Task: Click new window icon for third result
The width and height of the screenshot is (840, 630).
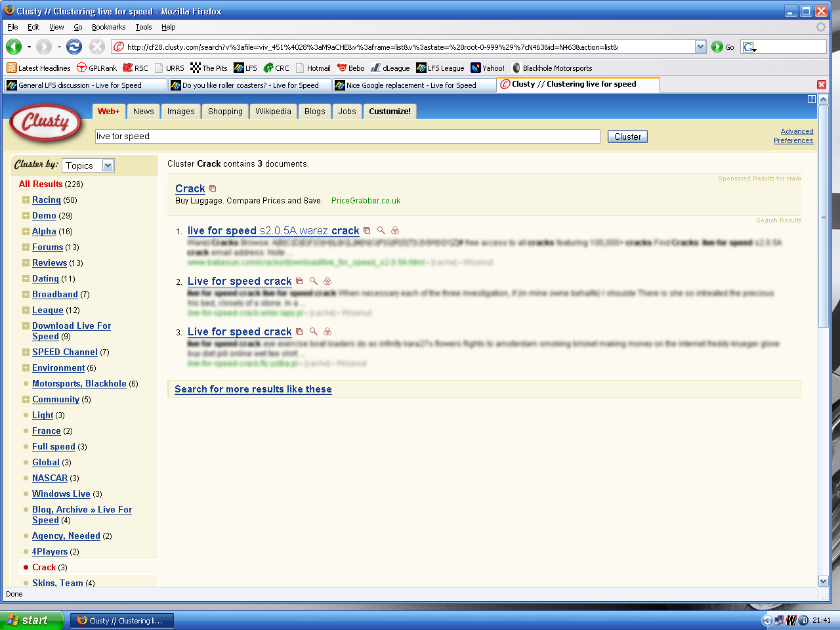Action: 299,331
